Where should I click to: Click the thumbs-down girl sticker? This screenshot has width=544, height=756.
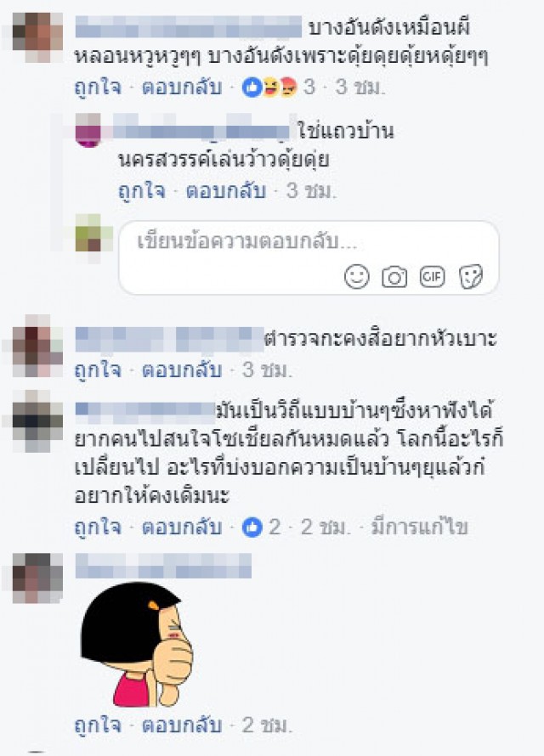coord(137,644)
